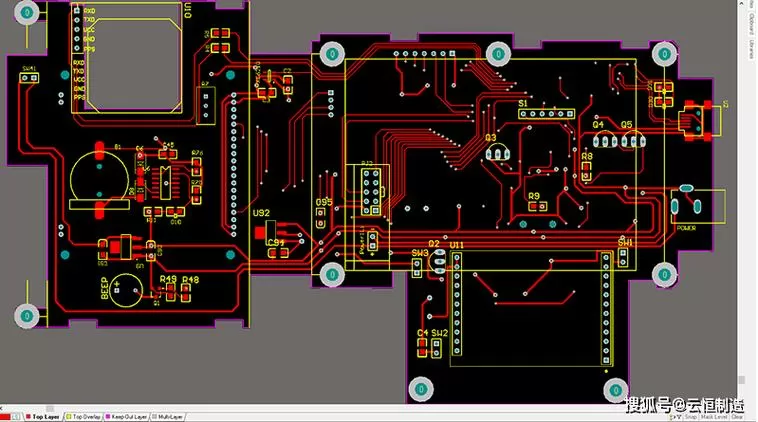Click the Clear filter button
This screenshot has width=758, height=422.
[x=737, y=417]
